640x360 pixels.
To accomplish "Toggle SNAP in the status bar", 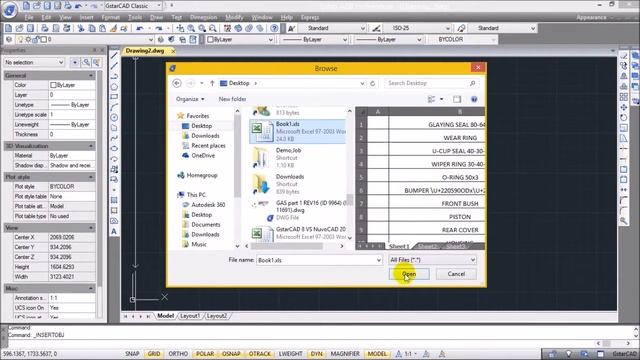I will coord(132,354).
